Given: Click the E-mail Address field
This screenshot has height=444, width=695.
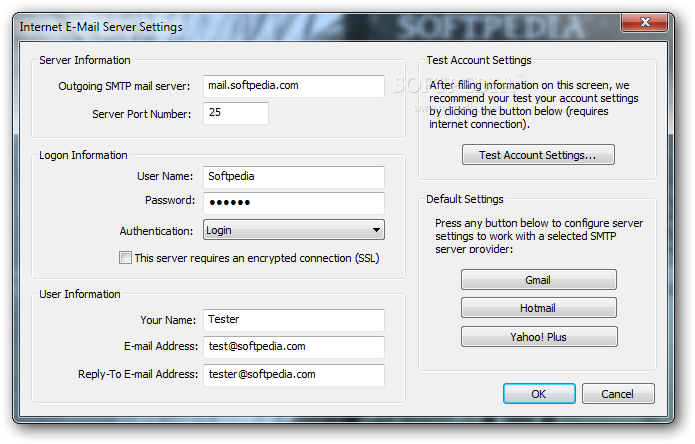Looking at the screenshot, I should (x=293, y=347).
